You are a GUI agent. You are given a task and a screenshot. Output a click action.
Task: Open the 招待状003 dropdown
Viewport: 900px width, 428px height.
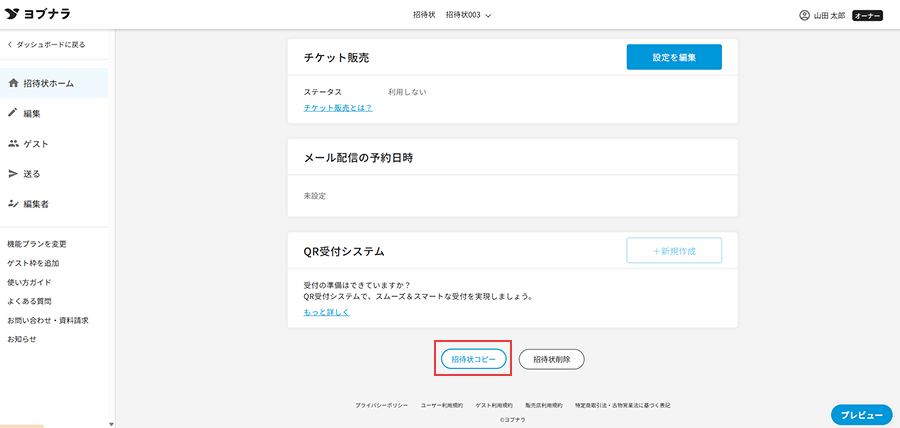pos(468,15)
